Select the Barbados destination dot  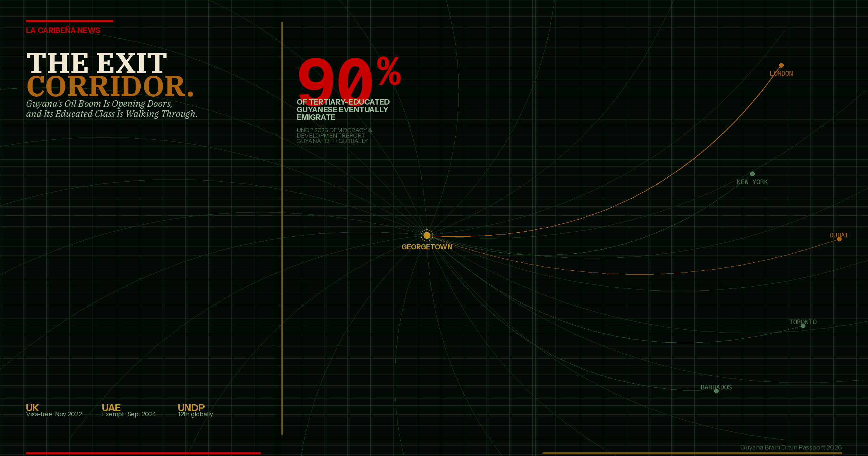point(716,391)
